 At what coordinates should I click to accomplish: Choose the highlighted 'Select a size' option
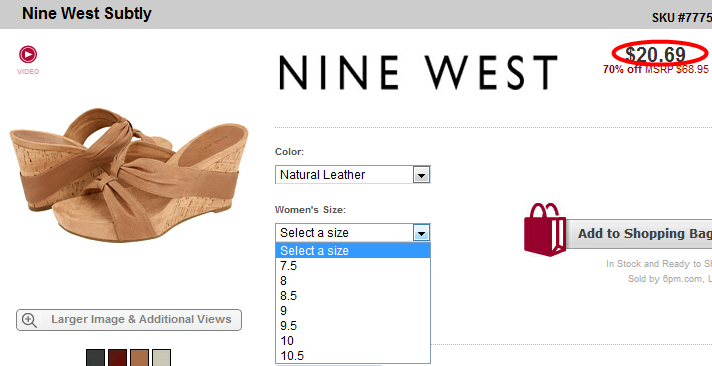coord(353,250)
